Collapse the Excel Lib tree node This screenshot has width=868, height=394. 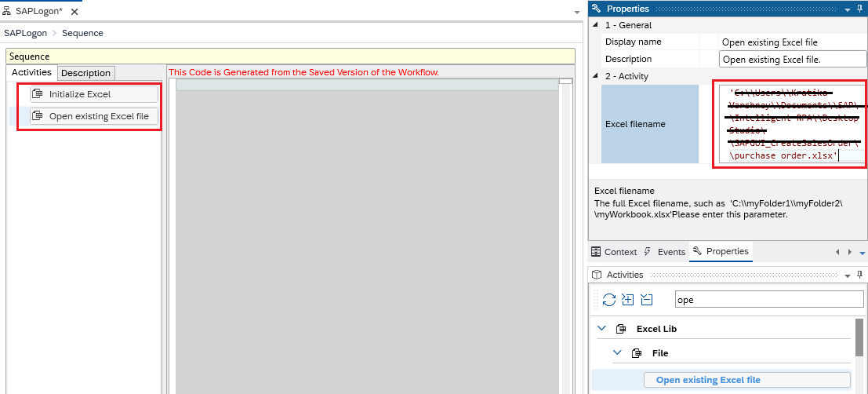(601, 329)
